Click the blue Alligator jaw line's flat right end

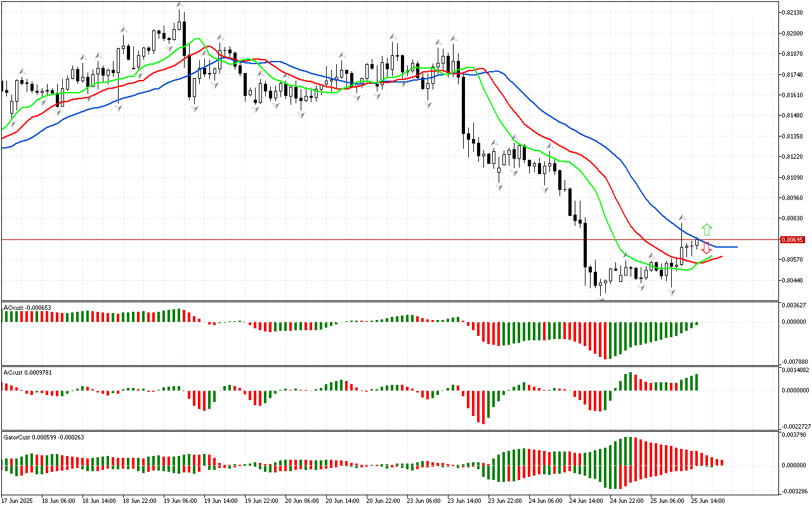click(726, 246)
